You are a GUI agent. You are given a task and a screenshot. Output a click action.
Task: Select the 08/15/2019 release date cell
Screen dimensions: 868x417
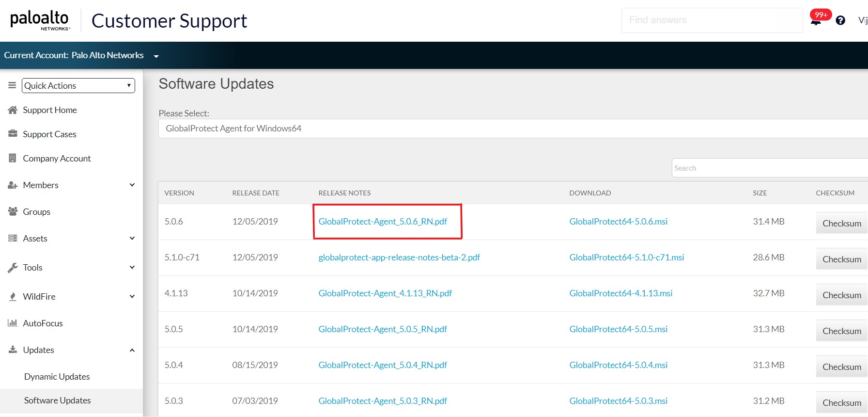point(255,365)
